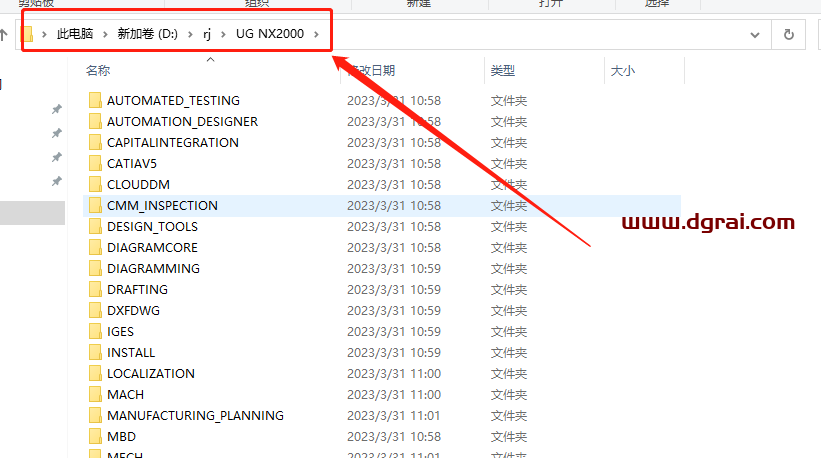
Task: Select the DRAFTING folder icon
Action: (x=95, y=289)
